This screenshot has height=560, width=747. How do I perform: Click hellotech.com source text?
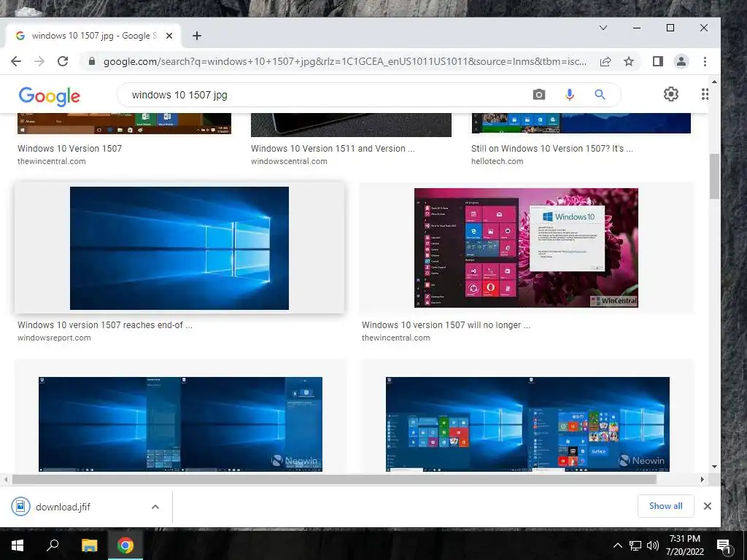(497, 161)
